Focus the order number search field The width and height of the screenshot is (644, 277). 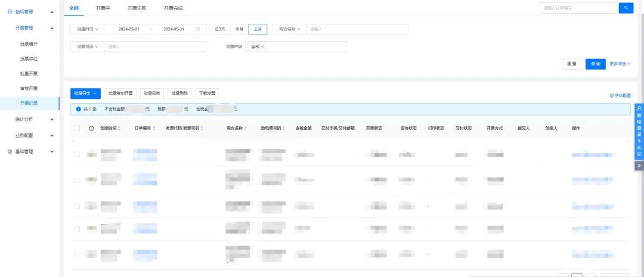(579, 8)
